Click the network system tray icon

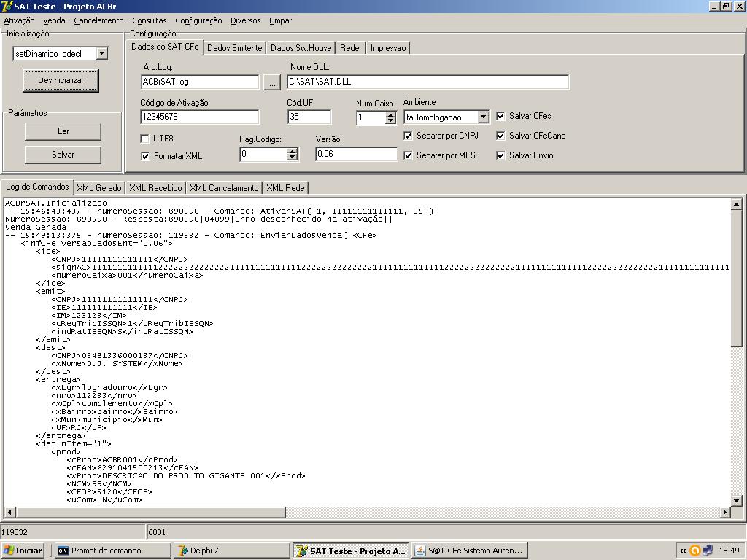708,551
